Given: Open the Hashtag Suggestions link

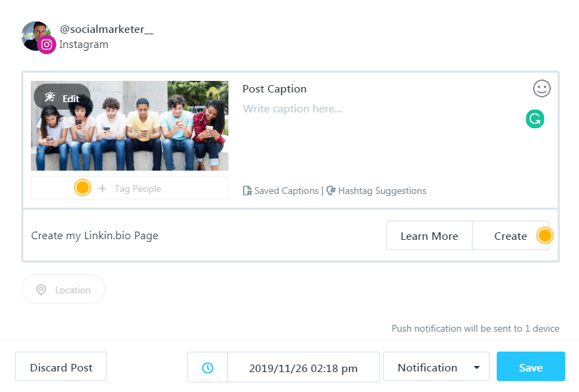Looking at the screenshot, I should pos(381,191).
